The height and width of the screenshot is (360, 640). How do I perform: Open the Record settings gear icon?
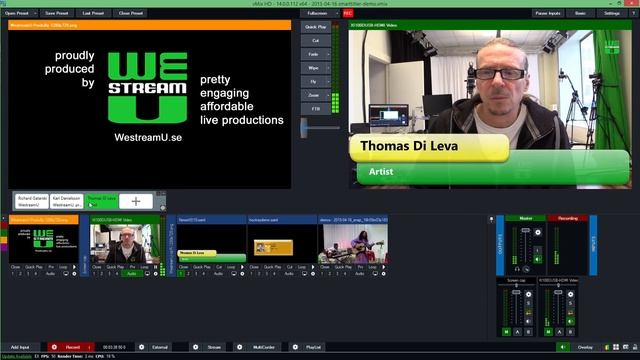pyautogui.click(x=54, y=347)
